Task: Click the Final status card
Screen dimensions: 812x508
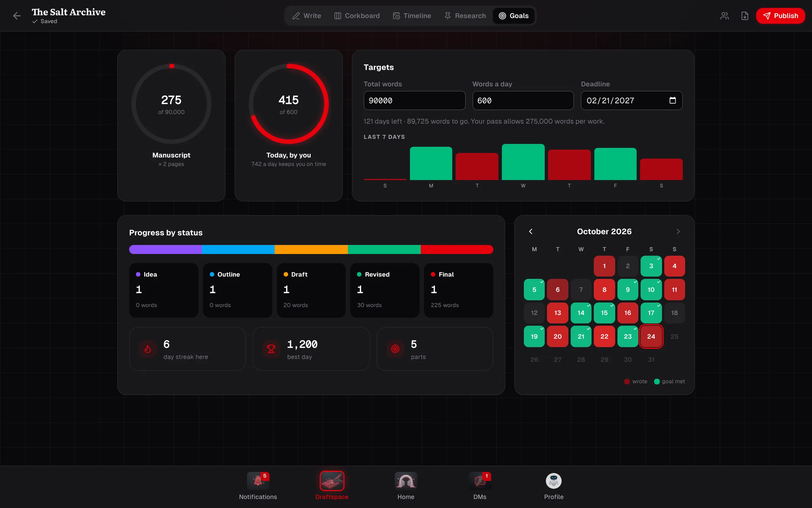Action: pyautogui.click(x=458, y=290)
